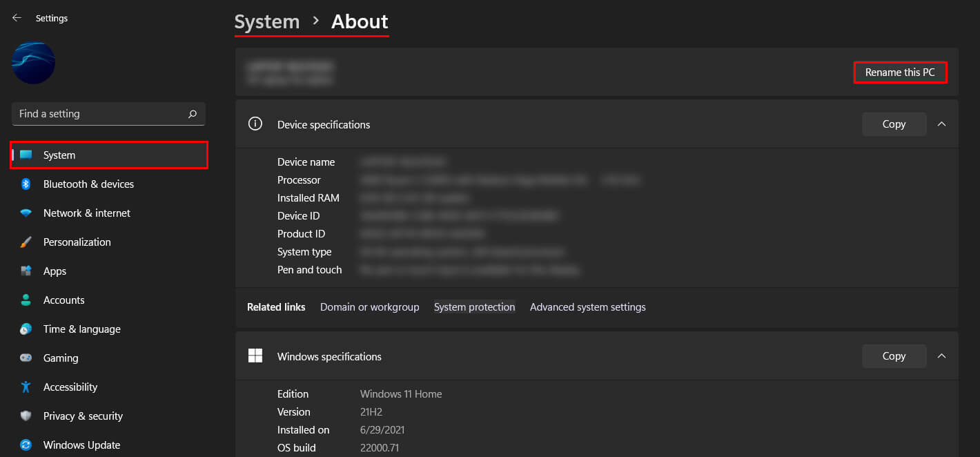Select System in the sidebar

[109, 155]
